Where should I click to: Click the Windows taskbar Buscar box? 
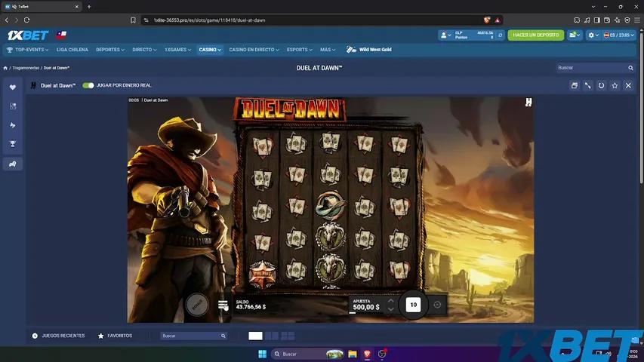click(307, 354)
